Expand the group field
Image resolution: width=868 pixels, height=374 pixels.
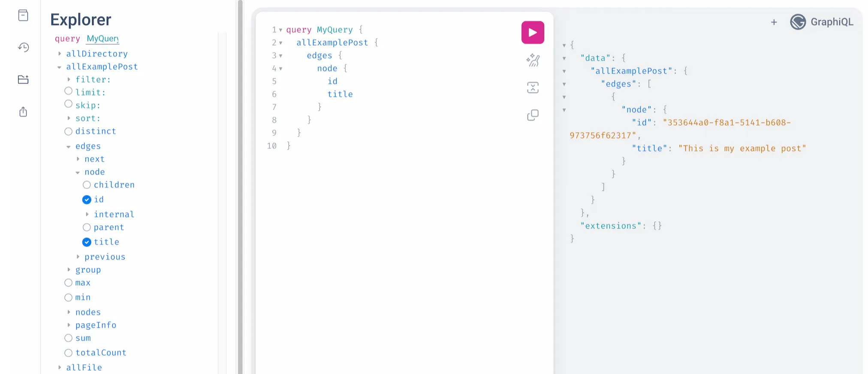tap(69, 270)
